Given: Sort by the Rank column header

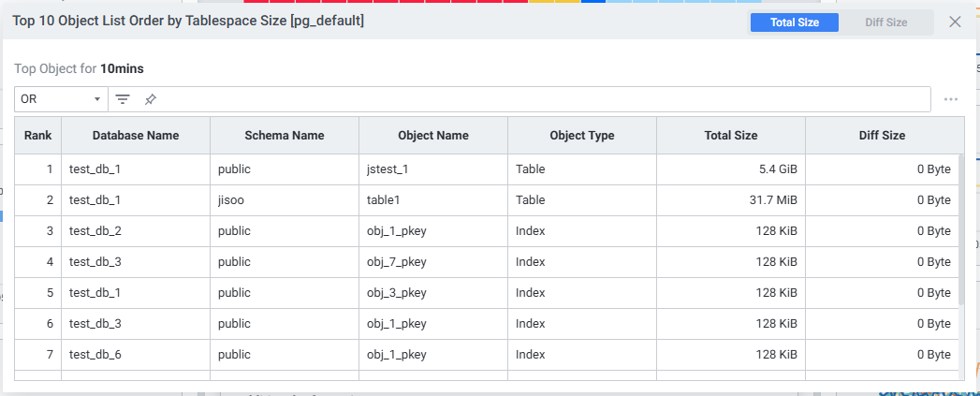Looking at the screenshot, I should tap(38, 136).
